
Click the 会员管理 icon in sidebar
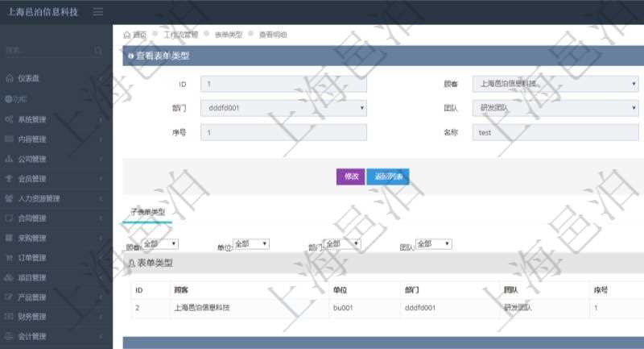coord(10,179)
